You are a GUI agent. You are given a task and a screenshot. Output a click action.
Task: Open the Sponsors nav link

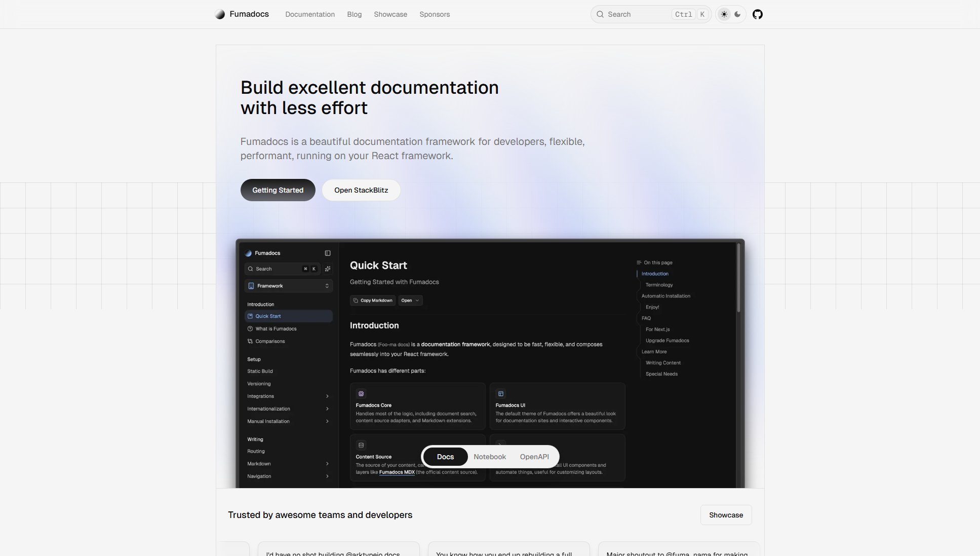tap(435, 14)
